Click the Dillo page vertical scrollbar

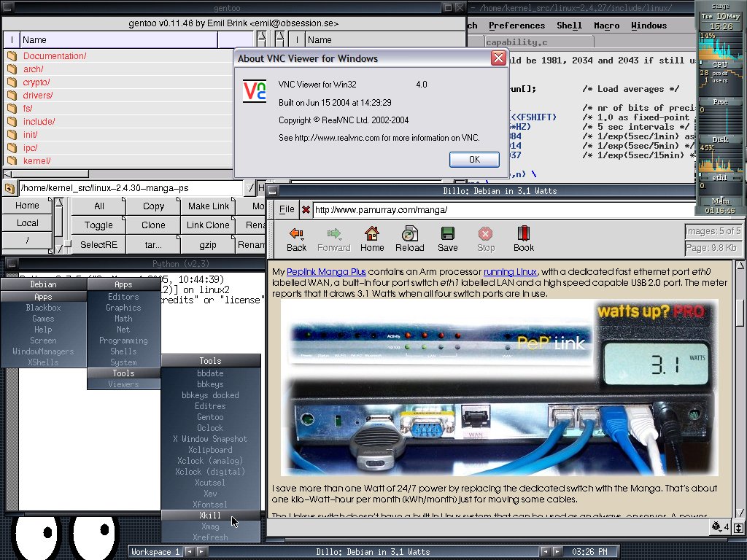[740, 389]
